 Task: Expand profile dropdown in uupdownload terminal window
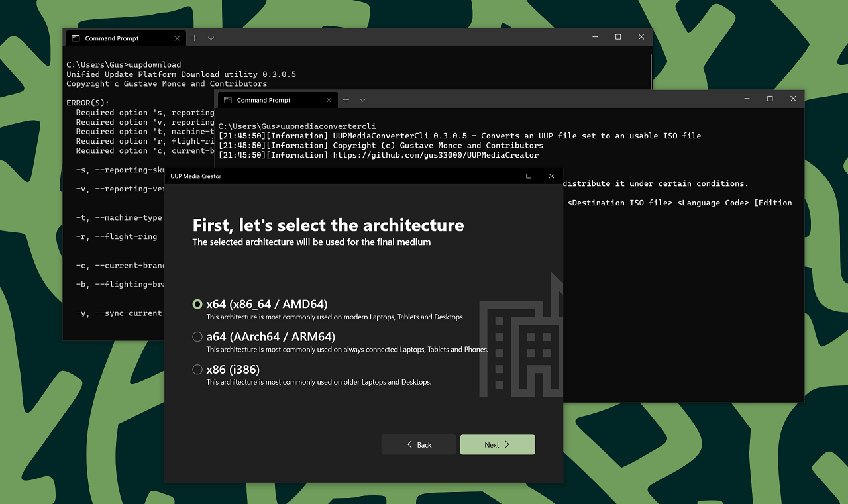coord(211,38)
